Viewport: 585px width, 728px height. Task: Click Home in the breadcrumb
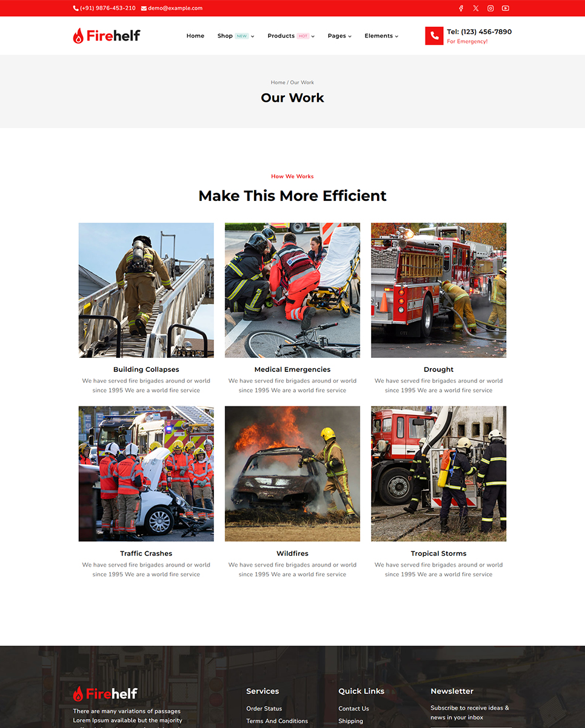[x=278, y=83]
